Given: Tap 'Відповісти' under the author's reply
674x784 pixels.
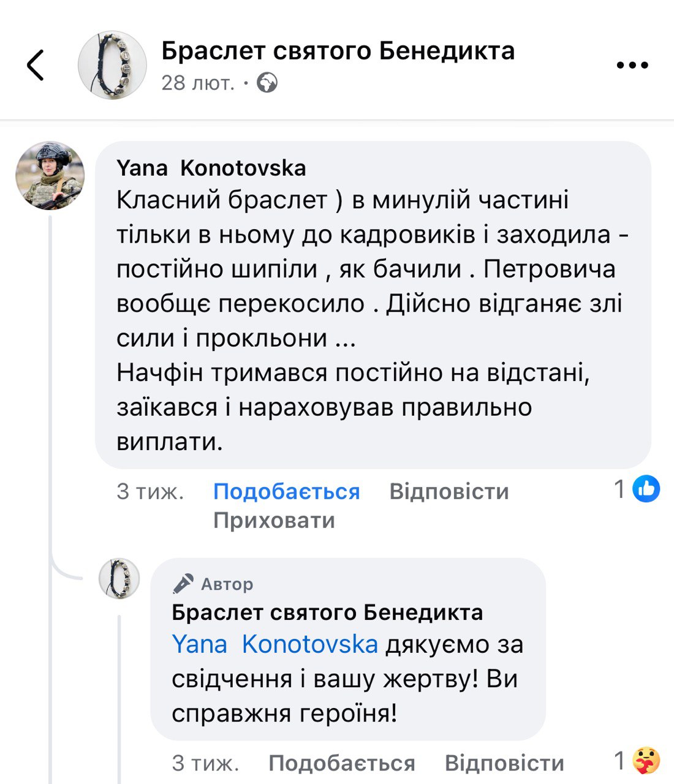Looking at the screenshot, I should point(504,763).
